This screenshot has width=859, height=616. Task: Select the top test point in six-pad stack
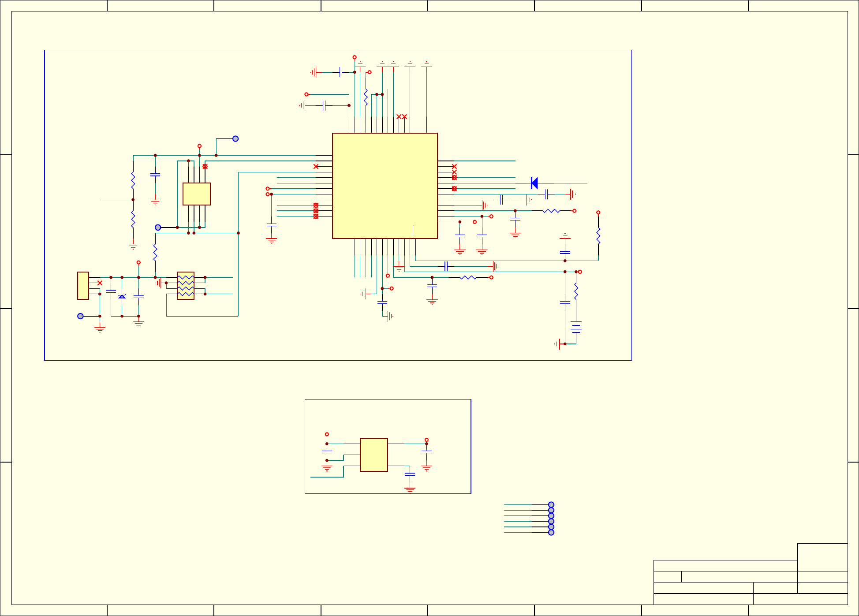tap(551, 504)
